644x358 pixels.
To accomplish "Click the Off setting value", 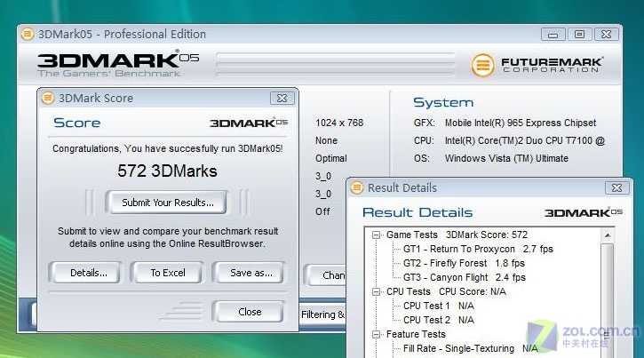I will click(x=322, y=211).
